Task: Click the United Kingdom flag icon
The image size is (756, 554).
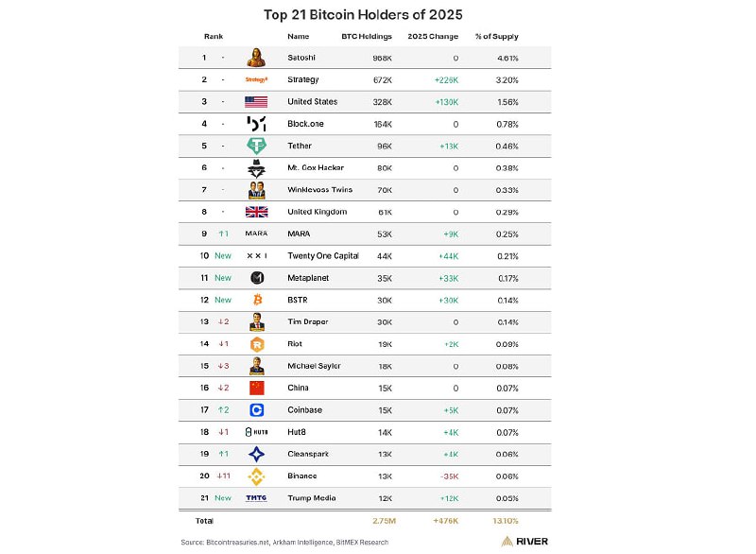Action: [x=256, y=212]
